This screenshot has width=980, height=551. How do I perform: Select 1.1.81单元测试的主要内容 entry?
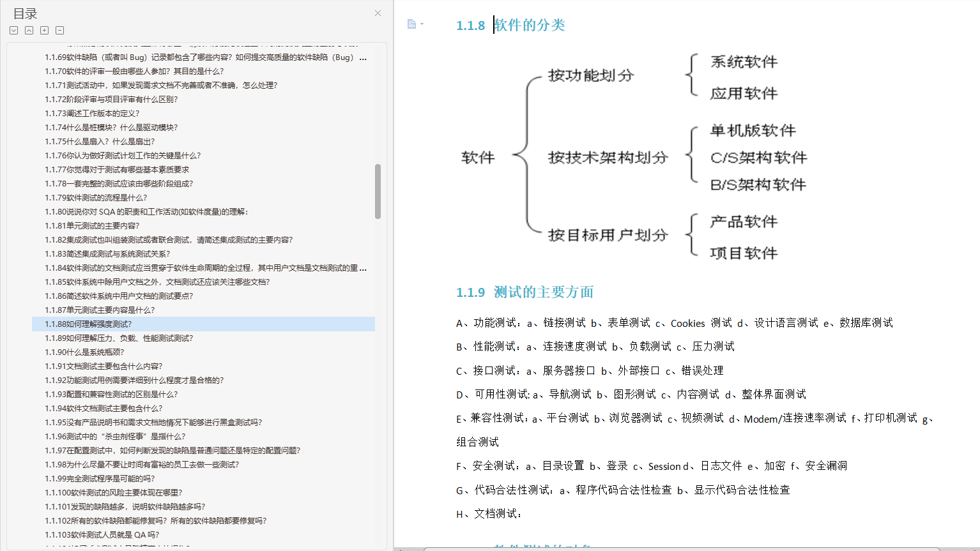point(92,226)
